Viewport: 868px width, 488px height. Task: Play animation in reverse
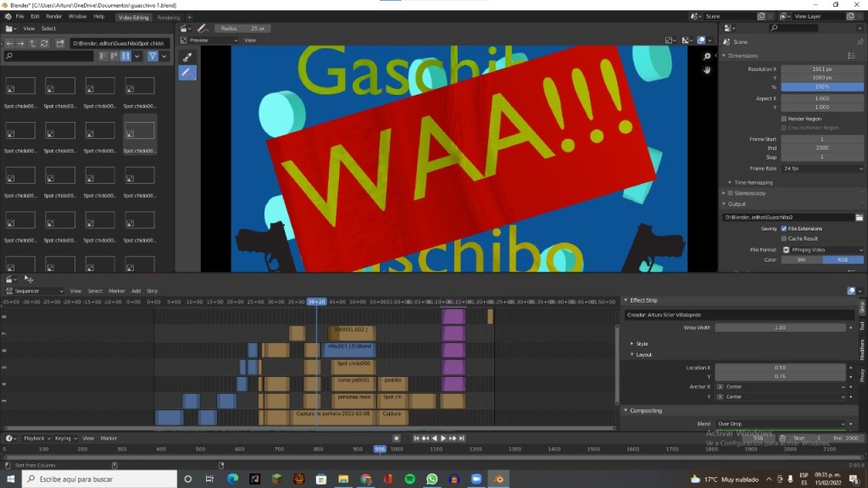pyautogui.click(x=435, y=438)
